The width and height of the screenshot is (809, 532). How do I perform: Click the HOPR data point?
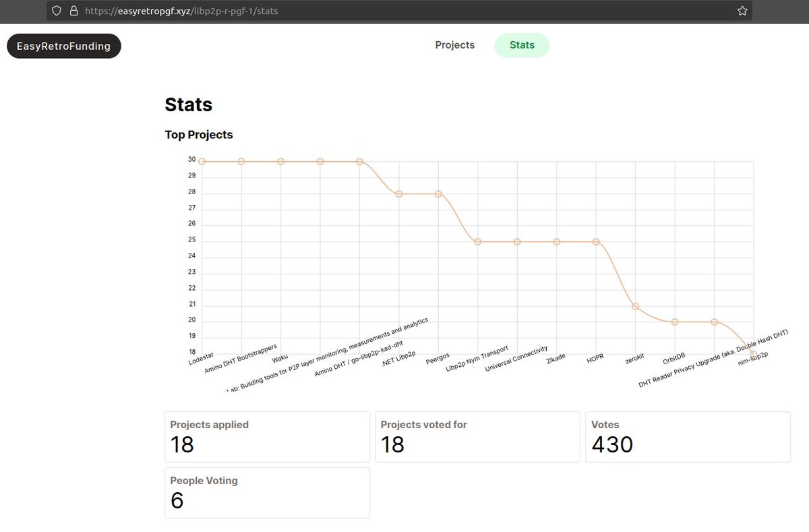[x=596, y=241]
